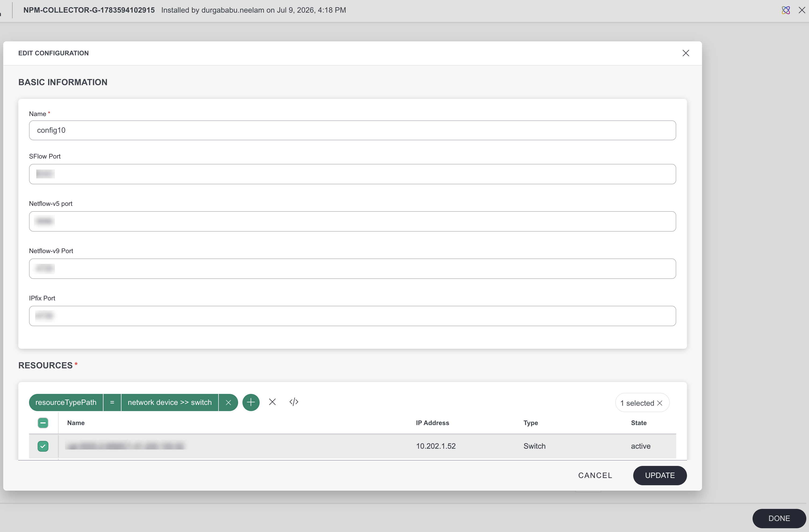Uncheck the 10.202.1.52 switch row
Viewport: 809px width, 532px height.
click(43, 446)
